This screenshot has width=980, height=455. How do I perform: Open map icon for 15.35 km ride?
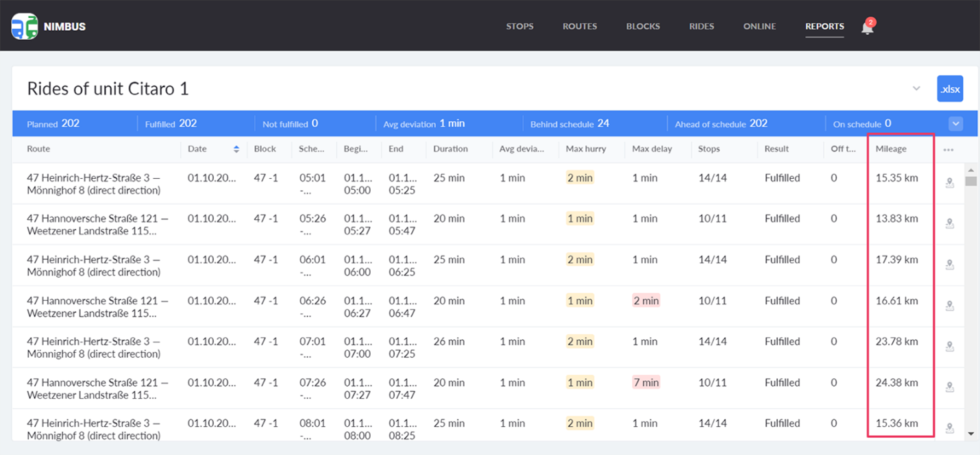[x=950, y=183]
